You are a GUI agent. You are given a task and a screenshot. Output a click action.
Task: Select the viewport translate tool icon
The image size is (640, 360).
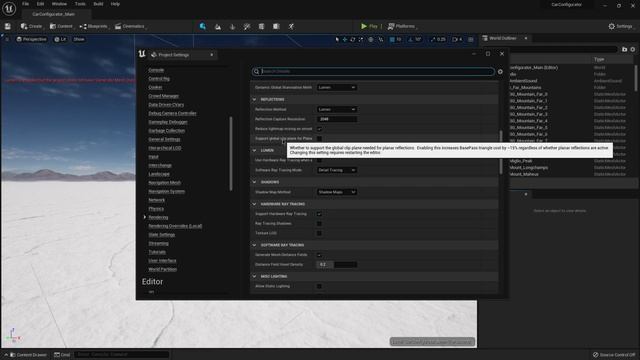point(345,40)
